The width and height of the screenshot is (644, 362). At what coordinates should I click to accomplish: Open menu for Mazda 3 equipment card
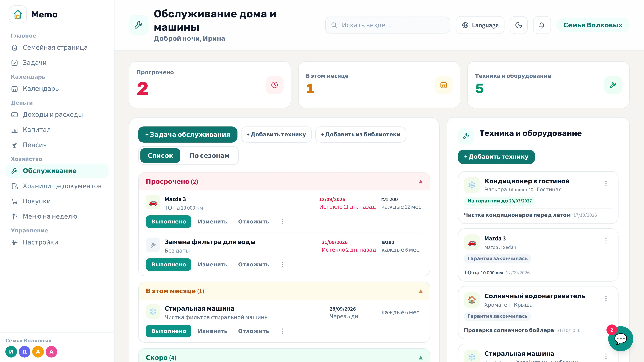[606, 241]
